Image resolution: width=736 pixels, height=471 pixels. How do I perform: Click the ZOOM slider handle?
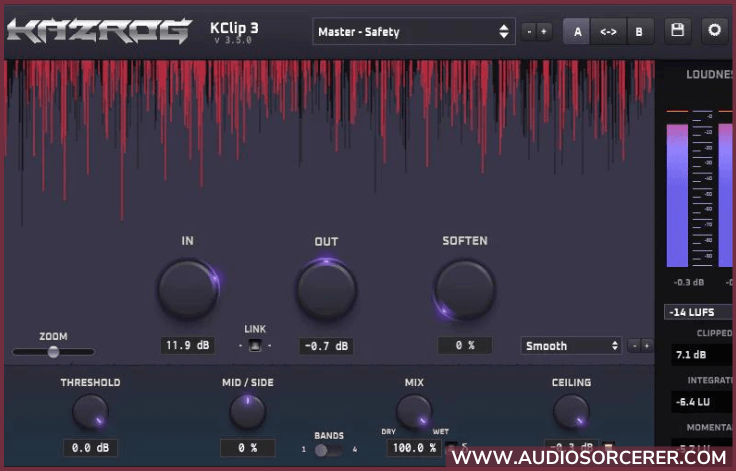(54, 352)
